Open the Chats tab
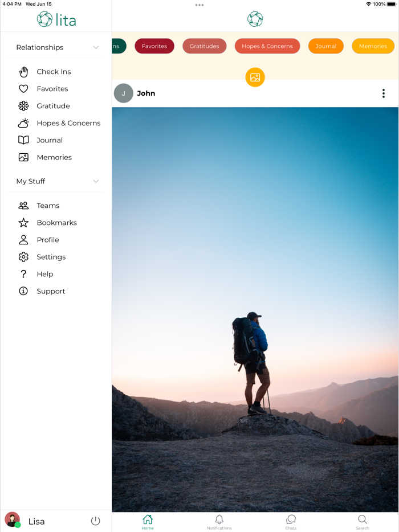Image resolution: width=399 pixels, height=532 pixels. (x=291, y=522)
